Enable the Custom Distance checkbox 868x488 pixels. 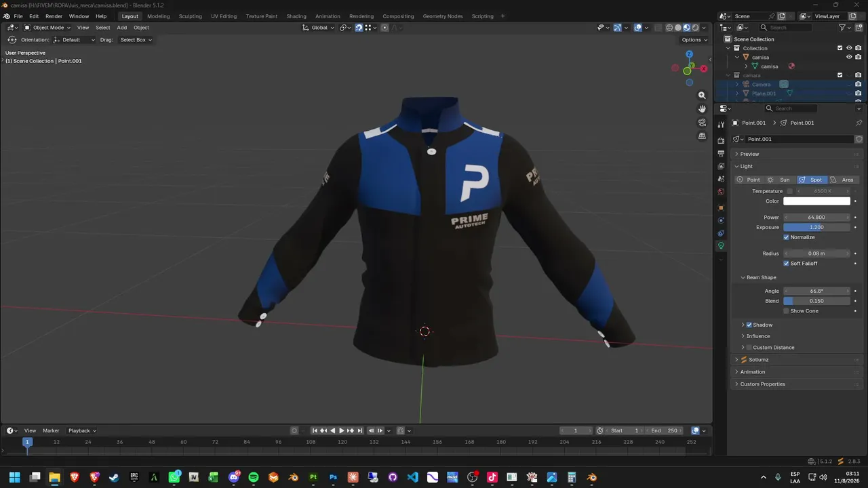pos(749,347)
